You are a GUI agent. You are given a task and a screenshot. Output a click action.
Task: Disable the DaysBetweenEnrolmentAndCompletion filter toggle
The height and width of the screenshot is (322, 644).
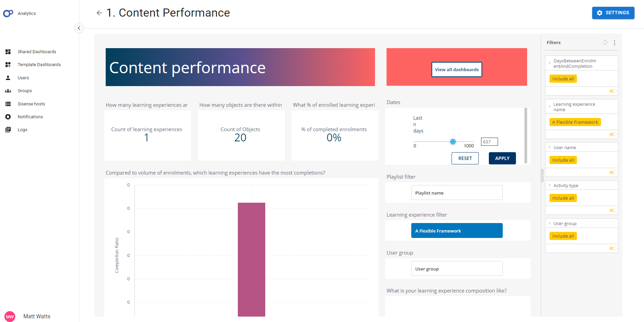[x=612, y=91]
